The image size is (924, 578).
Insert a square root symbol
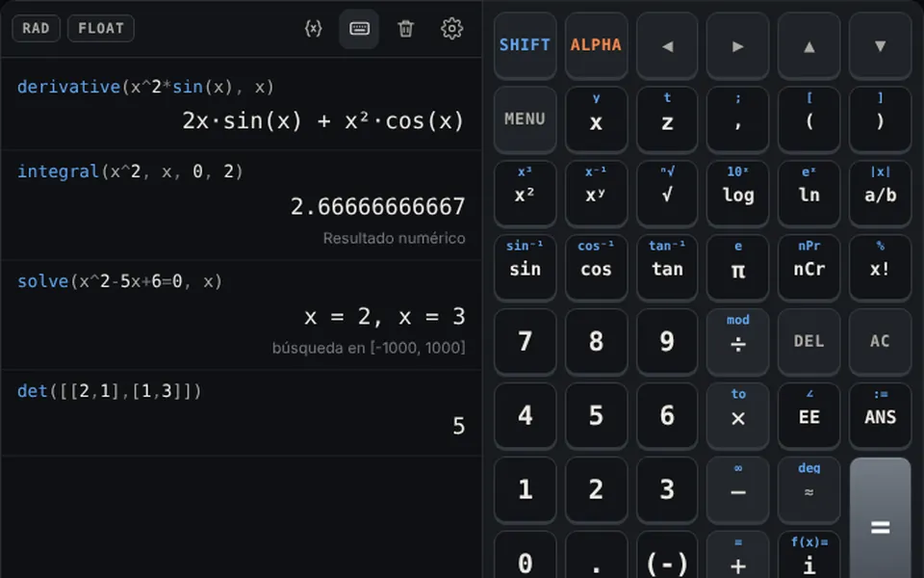pyautogui.click(x=667, y=194)
